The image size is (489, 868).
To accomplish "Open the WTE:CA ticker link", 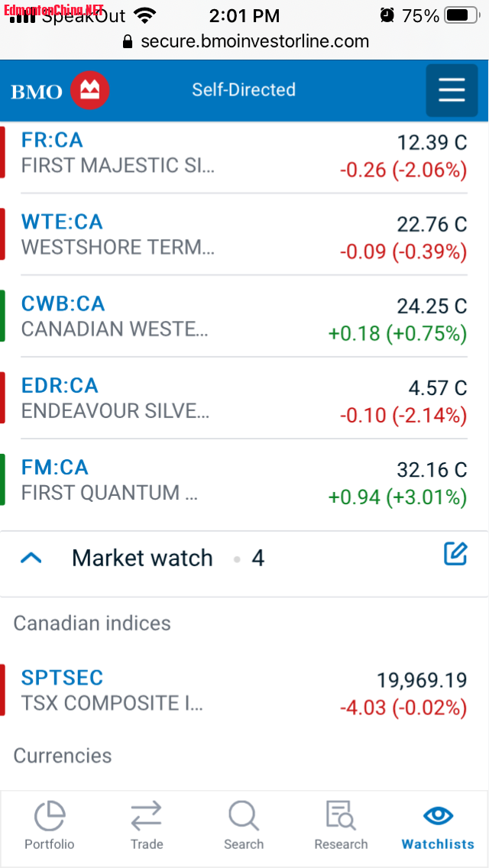I will pyautogui.click(x=62, y=222).
